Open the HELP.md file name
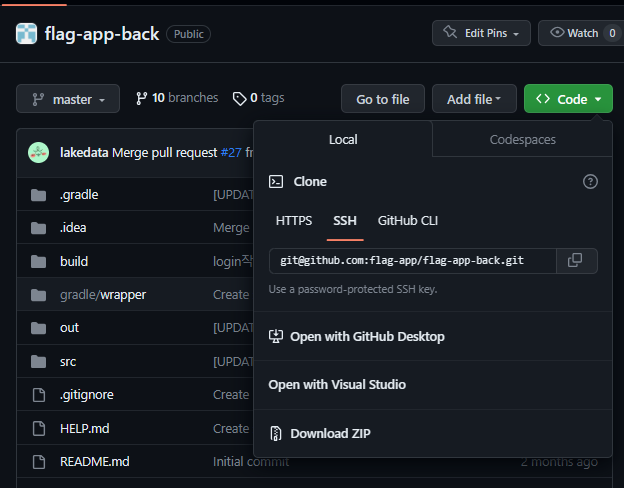 click(85, 429)
